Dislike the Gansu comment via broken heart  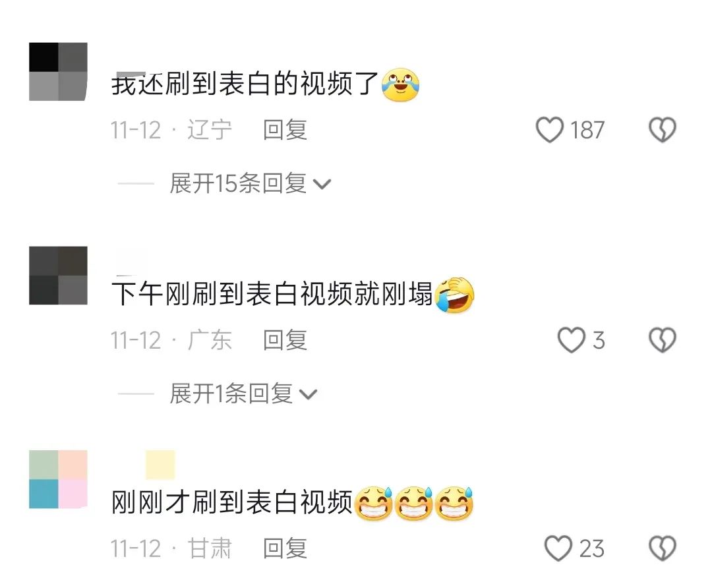click(x=662, y=548)
